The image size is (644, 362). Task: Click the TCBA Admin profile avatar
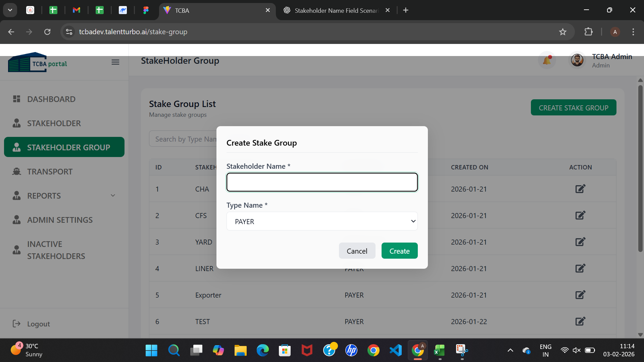pos(577,60)
